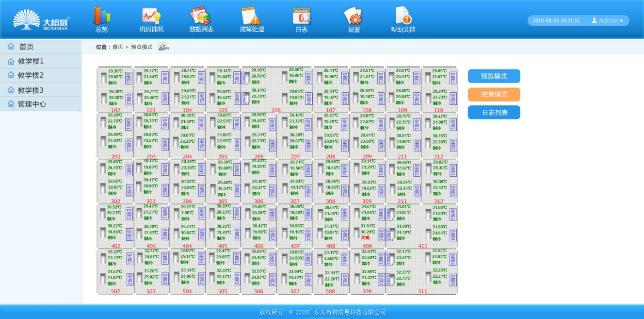
Task: Click room number 311 label
Action: click(x=402, y=201)
